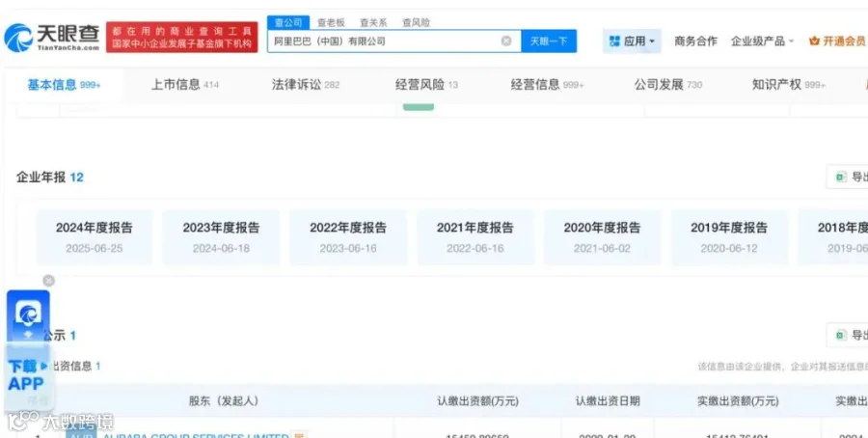Open the Tianyancha logo homepage
868x438 pixels.
tap(52, 37)
